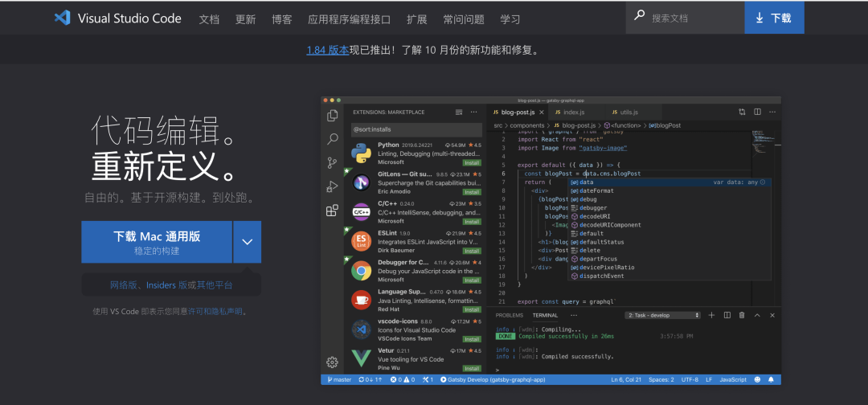The image size is (868, 405).
Task: Click the sync changes indicator in status bar
Action: pyautogui.click(x=371, y=379)
